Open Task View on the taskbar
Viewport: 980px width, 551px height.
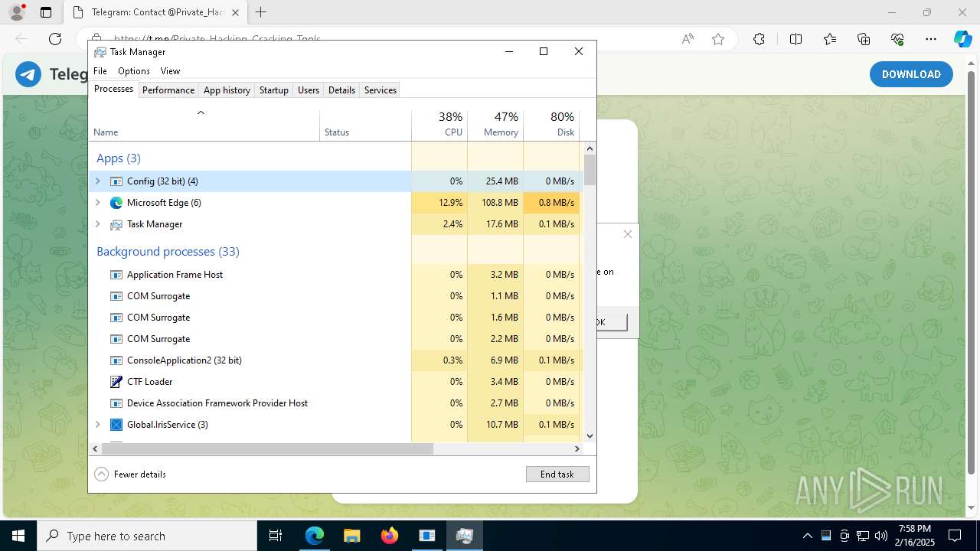click(276, 536)
